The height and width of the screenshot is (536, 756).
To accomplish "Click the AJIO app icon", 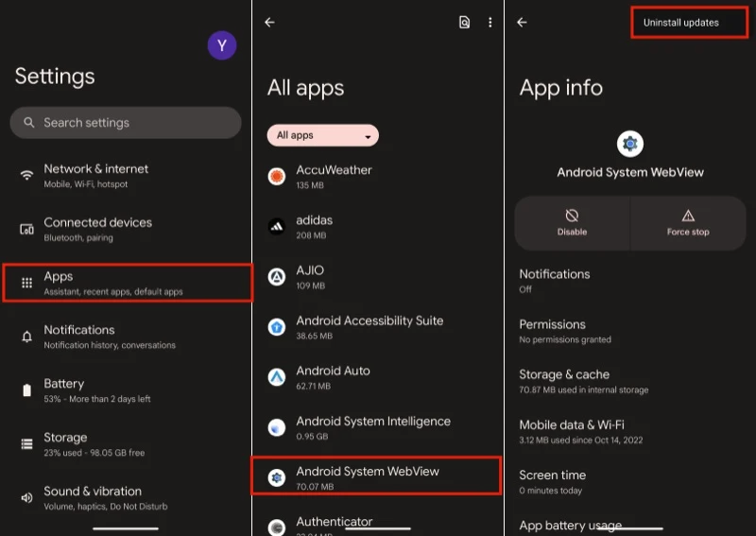I will (277, 277).
